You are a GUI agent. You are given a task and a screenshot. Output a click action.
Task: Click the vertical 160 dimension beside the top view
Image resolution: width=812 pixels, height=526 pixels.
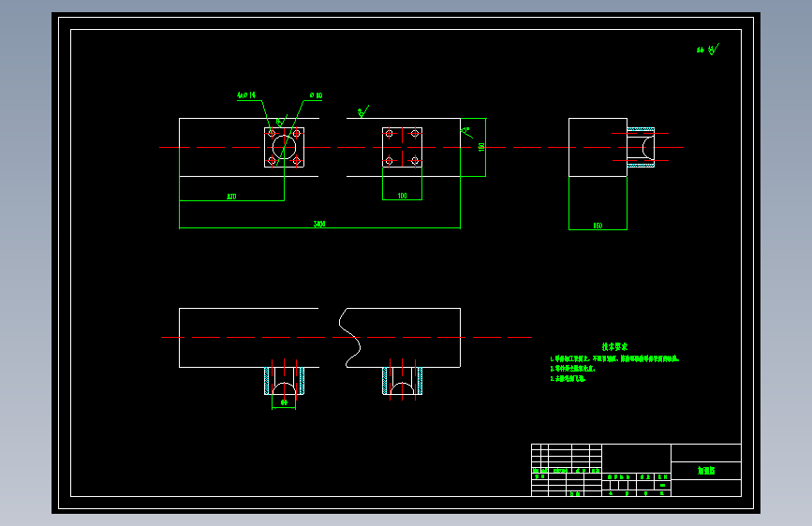coord(481,148)
